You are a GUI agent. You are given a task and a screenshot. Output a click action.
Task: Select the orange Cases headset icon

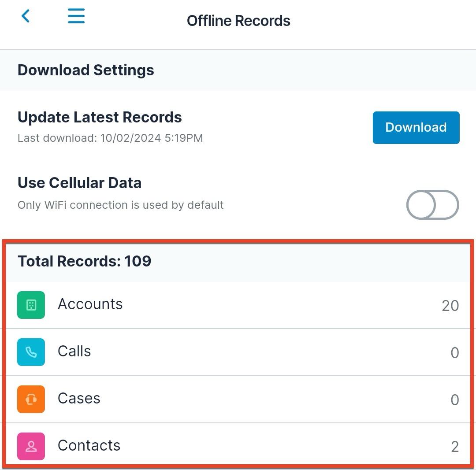tap(31, 399)
